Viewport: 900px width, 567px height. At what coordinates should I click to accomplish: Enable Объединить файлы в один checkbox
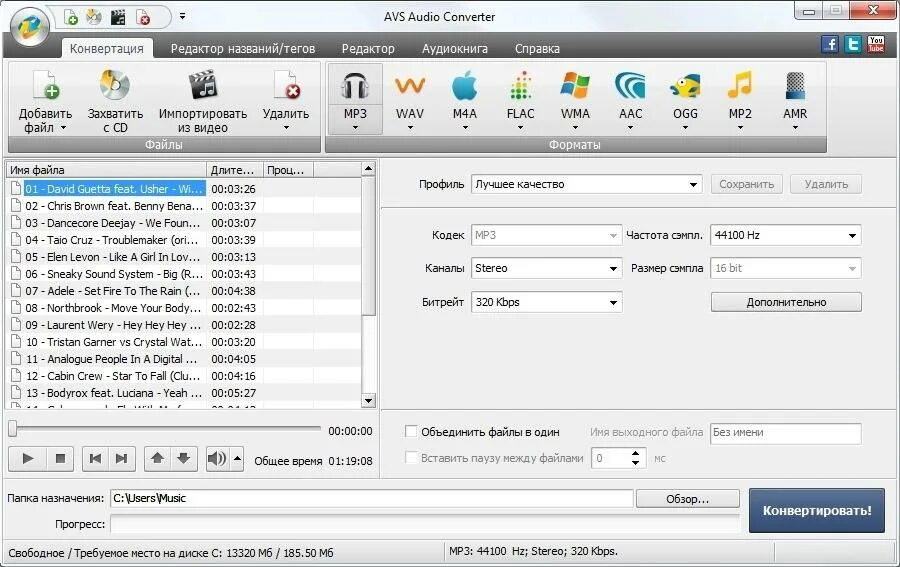click(x=411, y=431)
